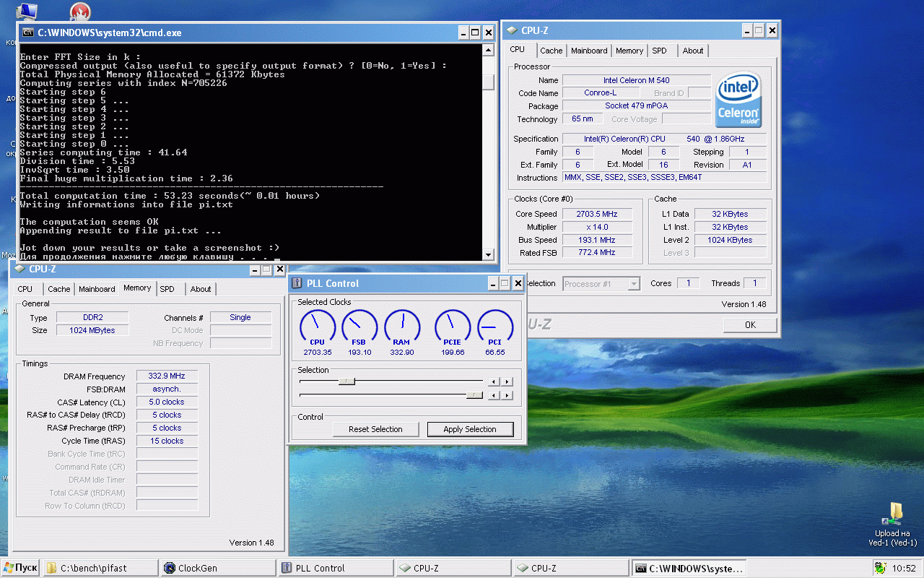Open the 'Upload на Ved-1' desktop shortcut
Screen dimensions: 924x578
tap(893, 525)
